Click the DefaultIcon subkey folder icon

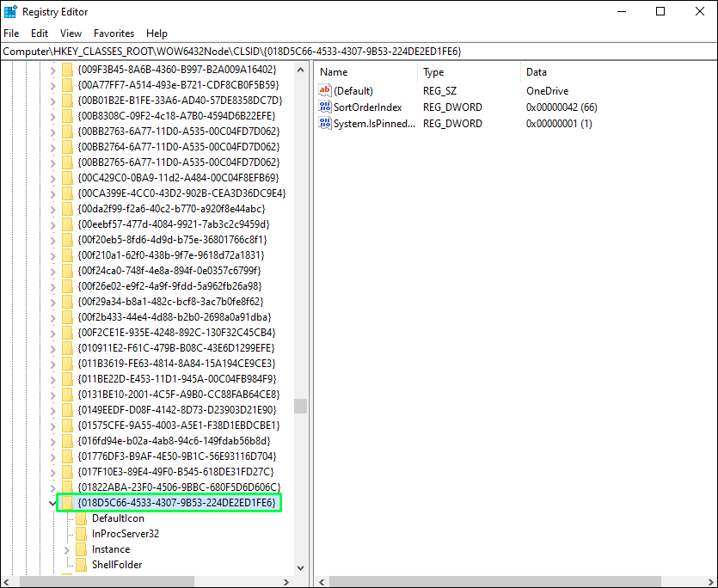click(x=82, y=518)
